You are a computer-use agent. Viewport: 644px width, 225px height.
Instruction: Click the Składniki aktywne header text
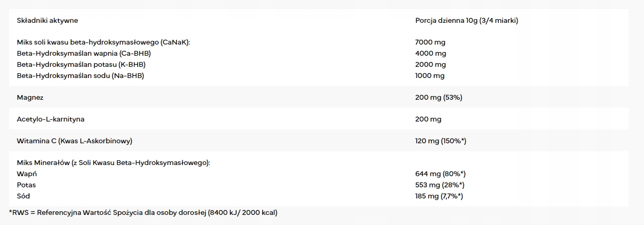pos(48,21)
